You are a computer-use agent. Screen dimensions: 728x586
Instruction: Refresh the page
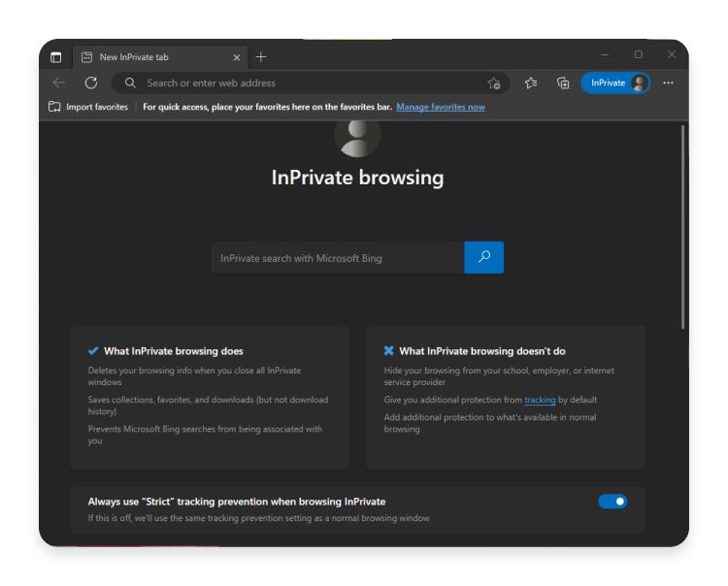point(91,83)
